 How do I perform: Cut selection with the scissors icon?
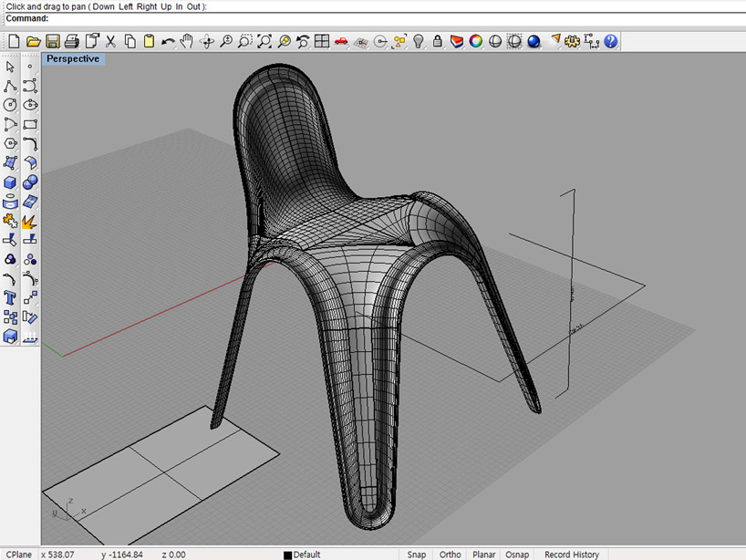click(x=110, y=41)
